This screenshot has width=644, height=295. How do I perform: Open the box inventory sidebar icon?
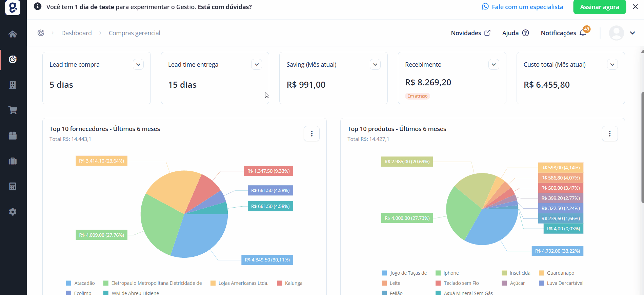[x=13, y=135]
